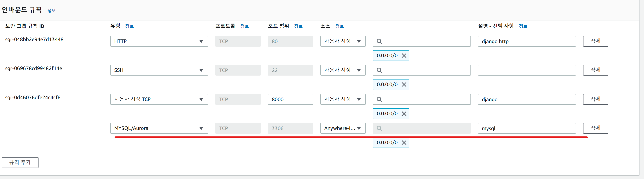
Task: Open source 사용자 지정 dropdown for port 8000 rule
Action: point(343,99)
